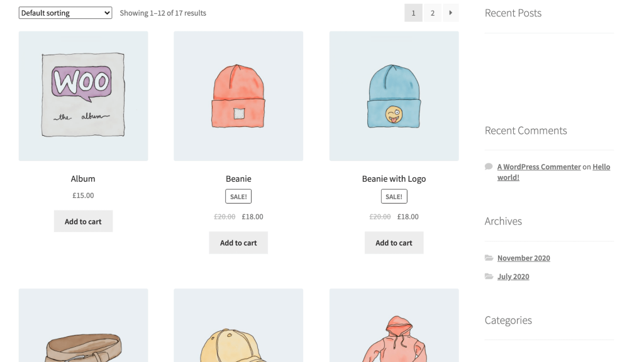Click the belt product image
This screenshot has height=362, width=644.
(83, 333)
